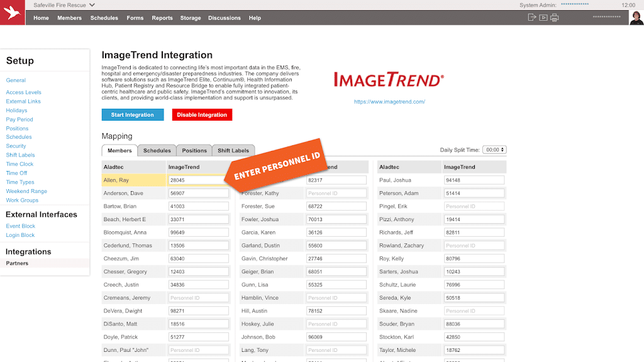
Task: Click the video tutorial icon
Action: pyautogui.click(x=543, y=18)
